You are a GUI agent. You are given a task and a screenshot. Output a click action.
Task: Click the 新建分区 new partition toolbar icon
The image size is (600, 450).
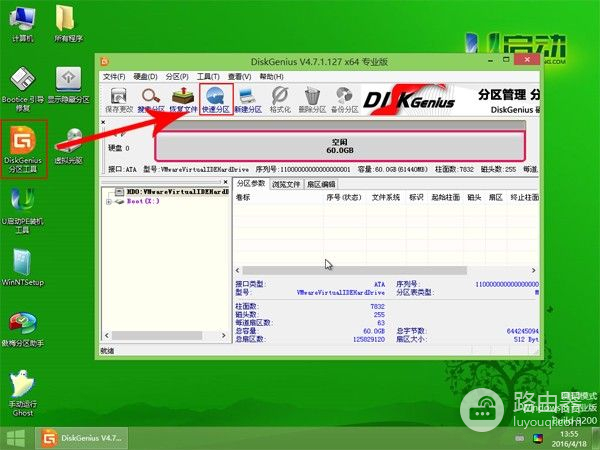coord(248,99)
